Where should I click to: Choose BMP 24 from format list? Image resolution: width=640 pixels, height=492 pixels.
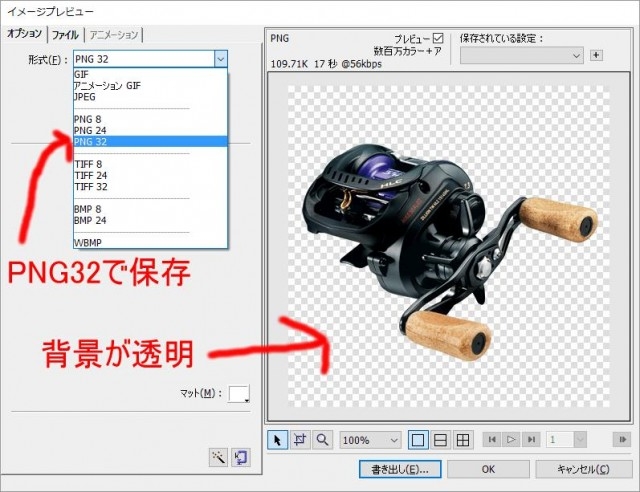pyautogui.click(x=150, y=220)
